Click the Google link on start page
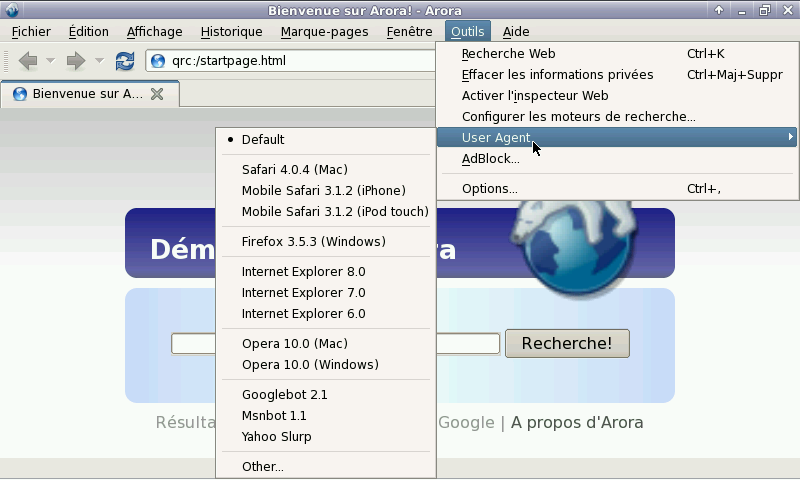This screenshot has height=480, width=800. (466, 422)
